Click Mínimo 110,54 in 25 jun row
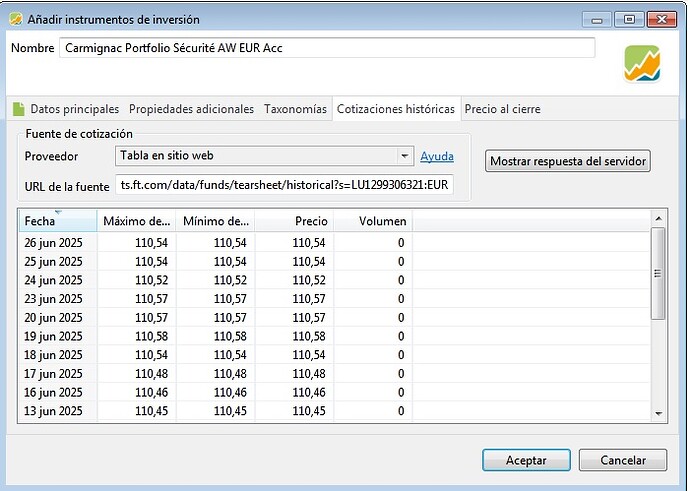Viewport: 690px width, 491px height. [x=230, y=261]
